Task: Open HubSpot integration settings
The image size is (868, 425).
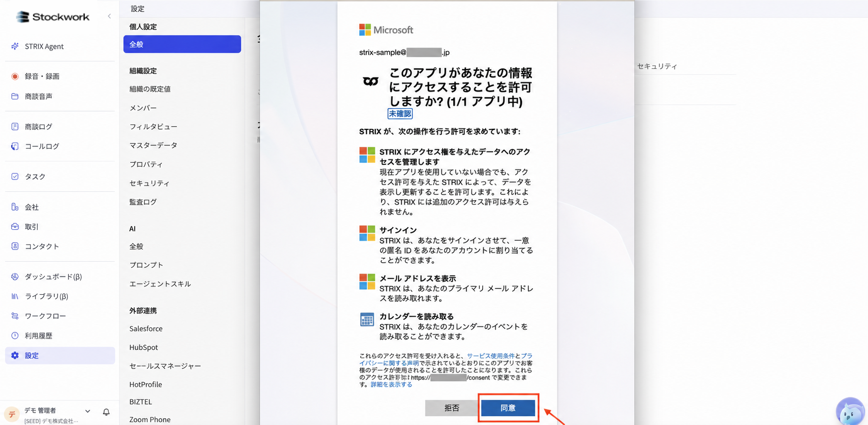Action: pos(144,347)
